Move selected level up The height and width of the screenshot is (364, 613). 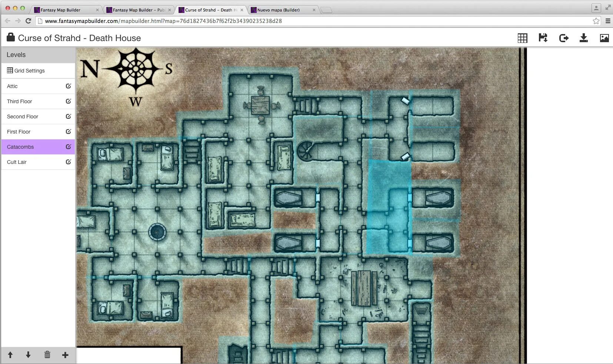coord(10,355)
